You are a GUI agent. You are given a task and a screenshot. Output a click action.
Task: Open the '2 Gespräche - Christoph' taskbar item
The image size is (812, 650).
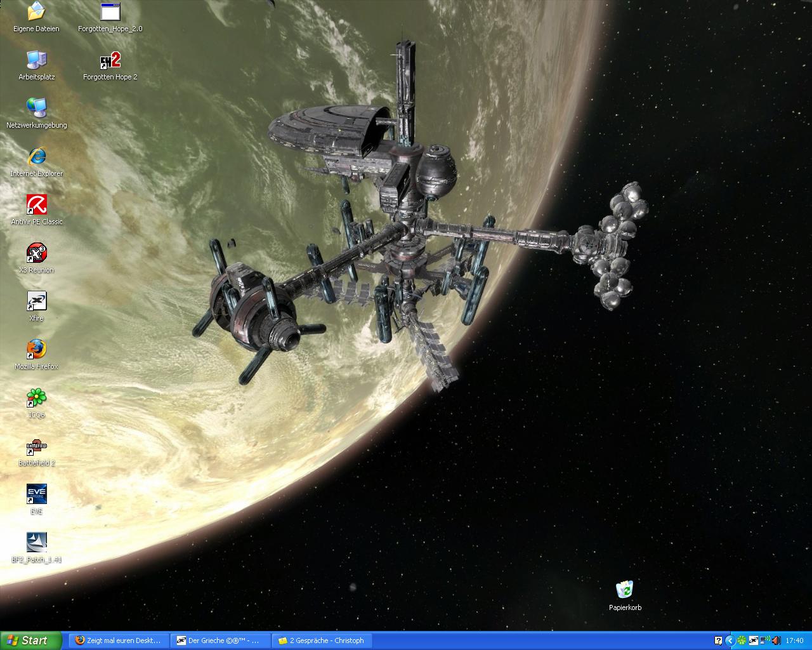click(x=322, y=640)
